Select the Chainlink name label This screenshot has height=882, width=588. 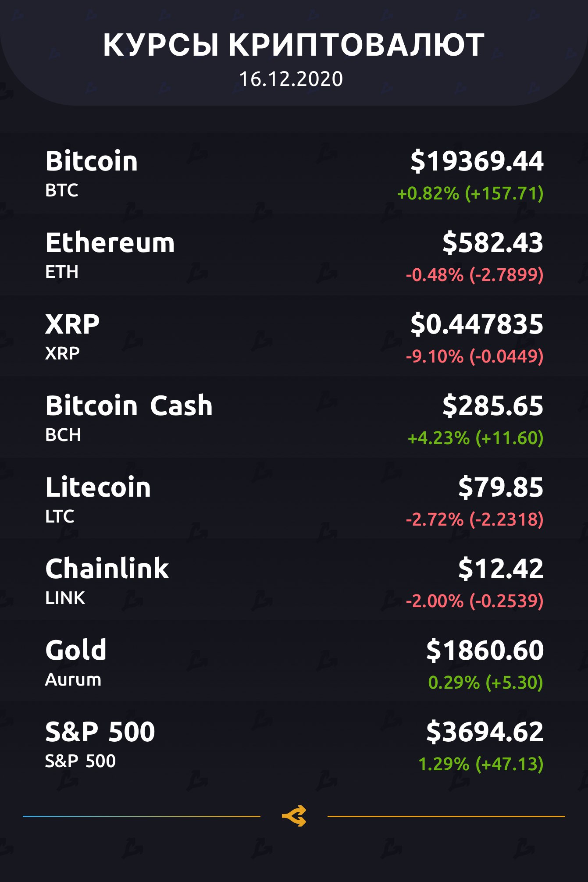tap(107, 569)
